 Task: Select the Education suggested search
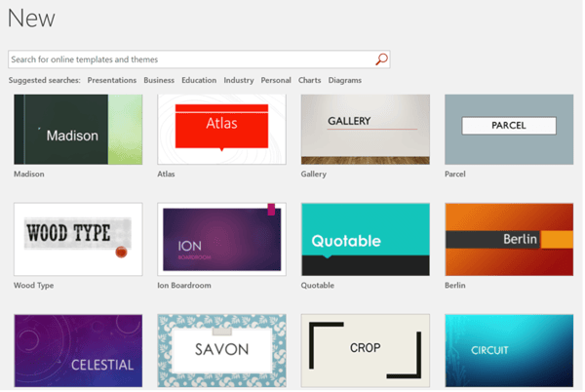click(x=199, y=80)
